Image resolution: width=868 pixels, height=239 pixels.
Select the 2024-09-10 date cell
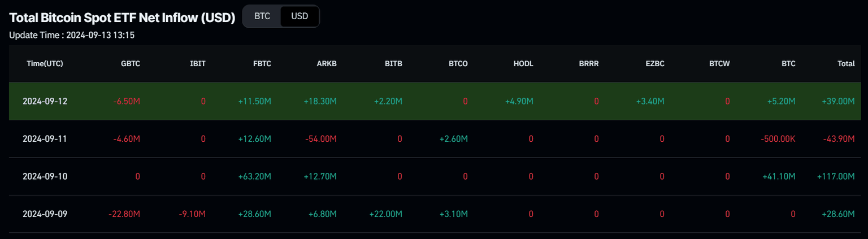[x=45, y=177]
